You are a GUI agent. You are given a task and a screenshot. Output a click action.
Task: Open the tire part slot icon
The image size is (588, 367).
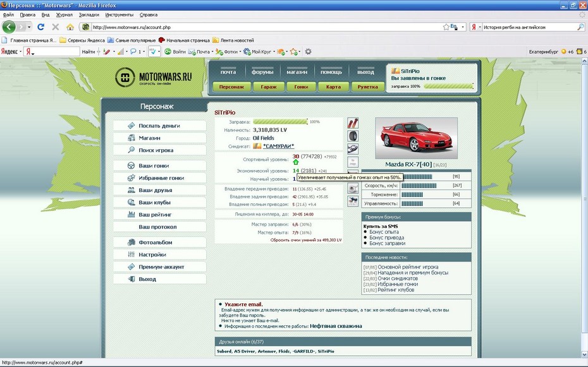[353, 136]
